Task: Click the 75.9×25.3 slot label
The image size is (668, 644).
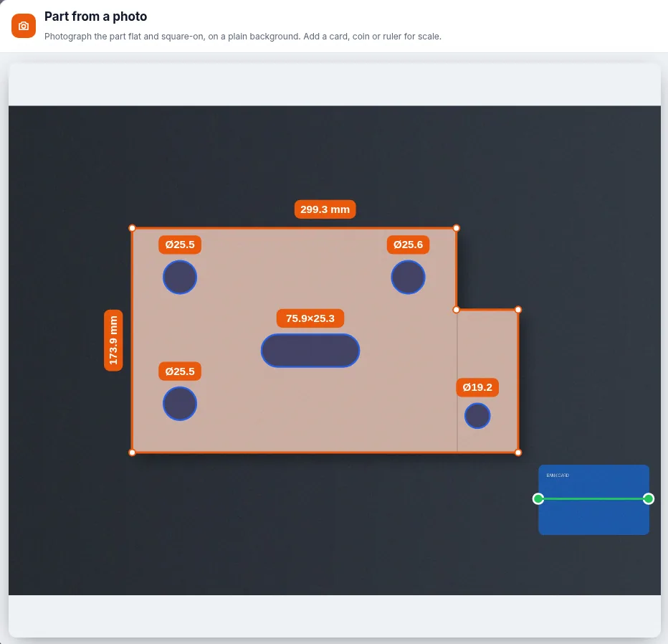Action: point(310,318)
